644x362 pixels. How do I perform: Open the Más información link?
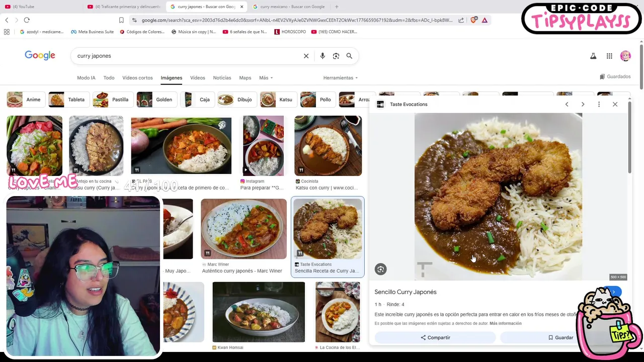pyautogui.click(x=505, y=323)
